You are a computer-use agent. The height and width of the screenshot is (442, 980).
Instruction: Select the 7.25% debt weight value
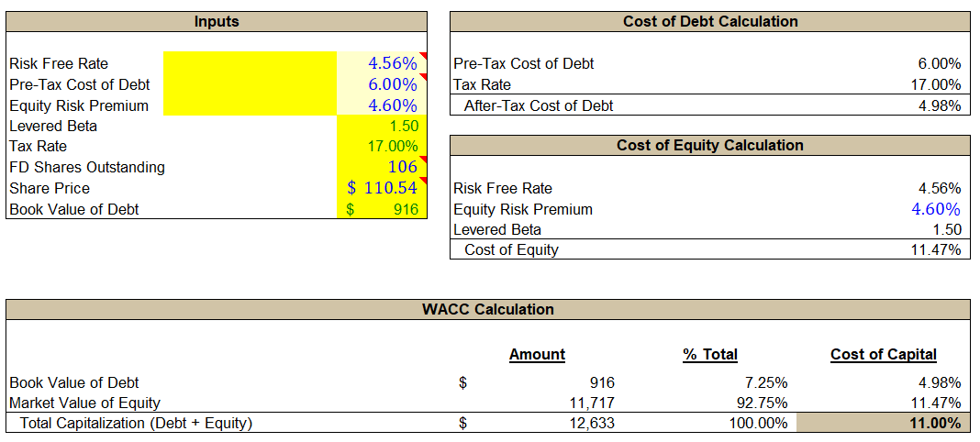pos(765,382)
